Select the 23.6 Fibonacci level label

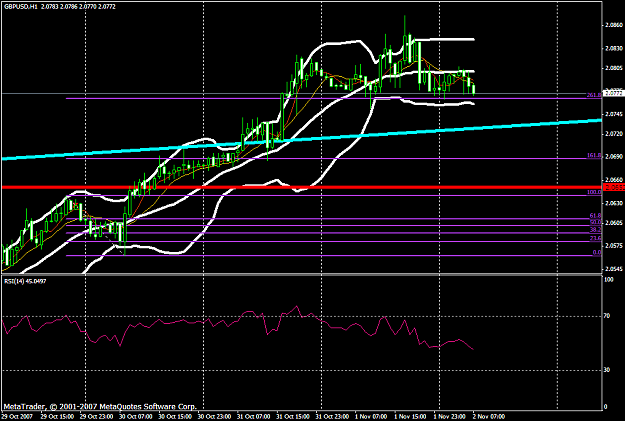point(595,238)
